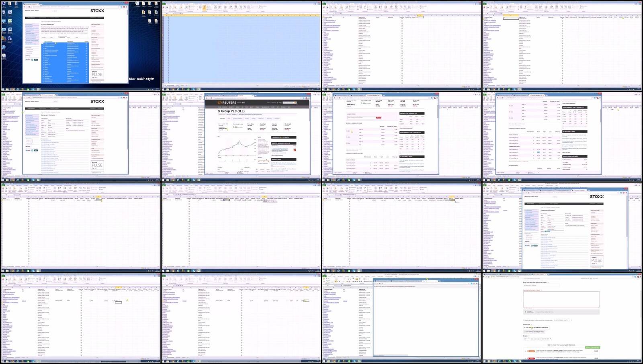Screen dimensions: 643x364
Task: Open the budget range dropdown on the project form
Action: pos(541,339)
